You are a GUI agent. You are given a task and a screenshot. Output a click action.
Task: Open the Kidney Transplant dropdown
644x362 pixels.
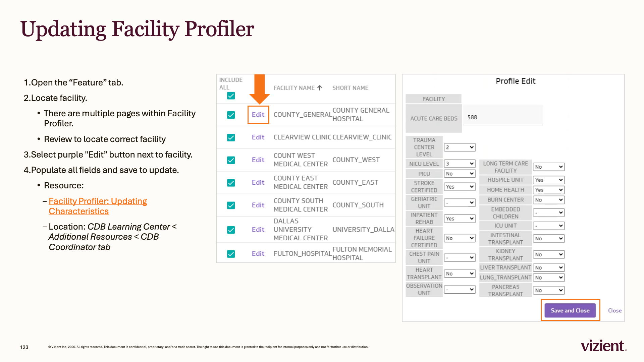tap(549, 255)
